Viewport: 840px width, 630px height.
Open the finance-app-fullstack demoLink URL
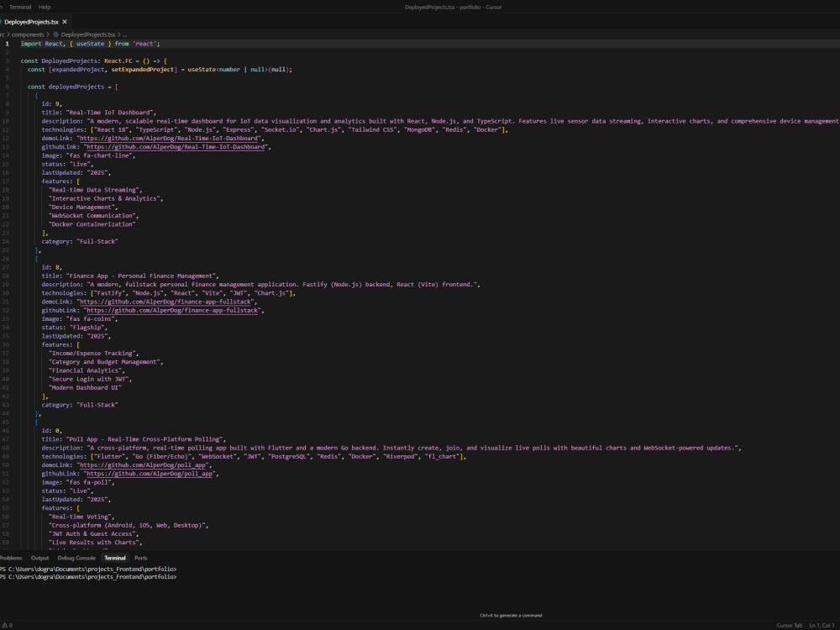point(165,302)
